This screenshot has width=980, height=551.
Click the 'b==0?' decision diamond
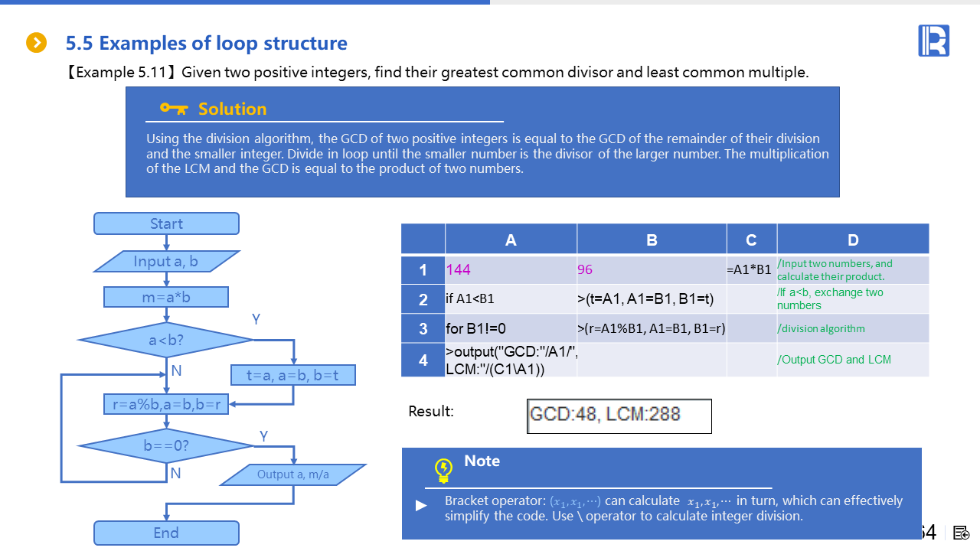click(x=166, y=445)
